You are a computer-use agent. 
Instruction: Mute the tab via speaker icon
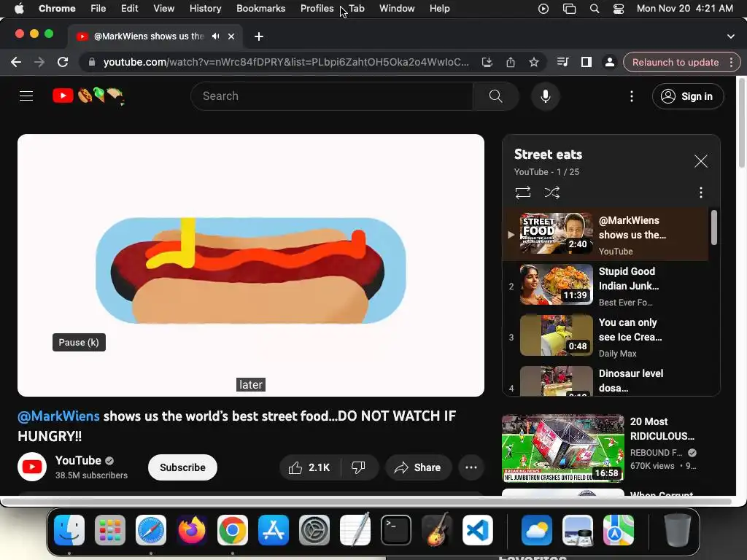(216, 36)
